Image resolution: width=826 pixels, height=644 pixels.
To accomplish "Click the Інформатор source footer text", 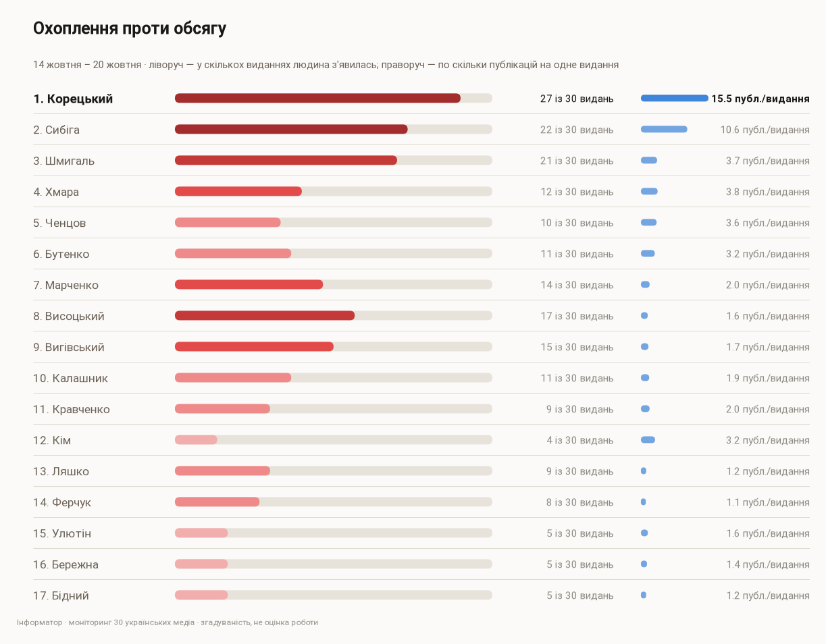I will tap(167, 622).
